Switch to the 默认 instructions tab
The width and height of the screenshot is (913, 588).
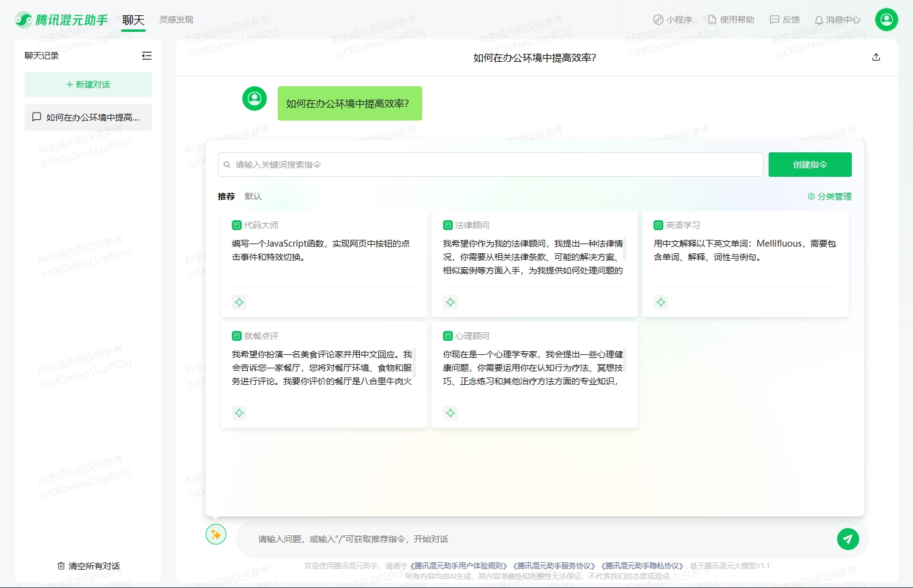(253, 196)
